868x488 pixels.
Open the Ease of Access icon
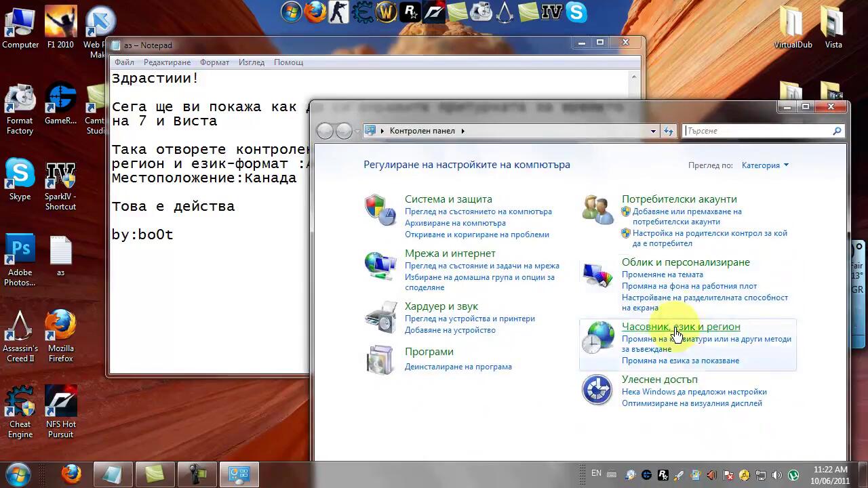click(597, 390)
